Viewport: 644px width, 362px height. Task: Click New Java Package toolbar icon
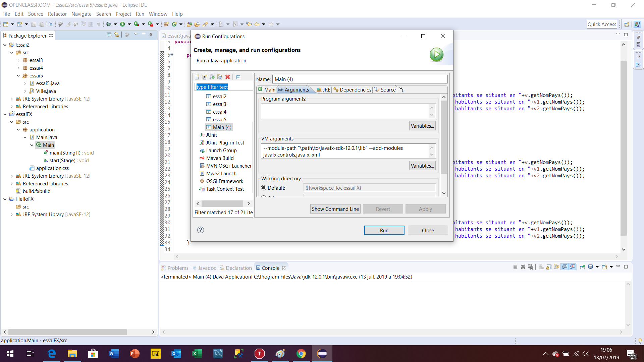(166, 24)
